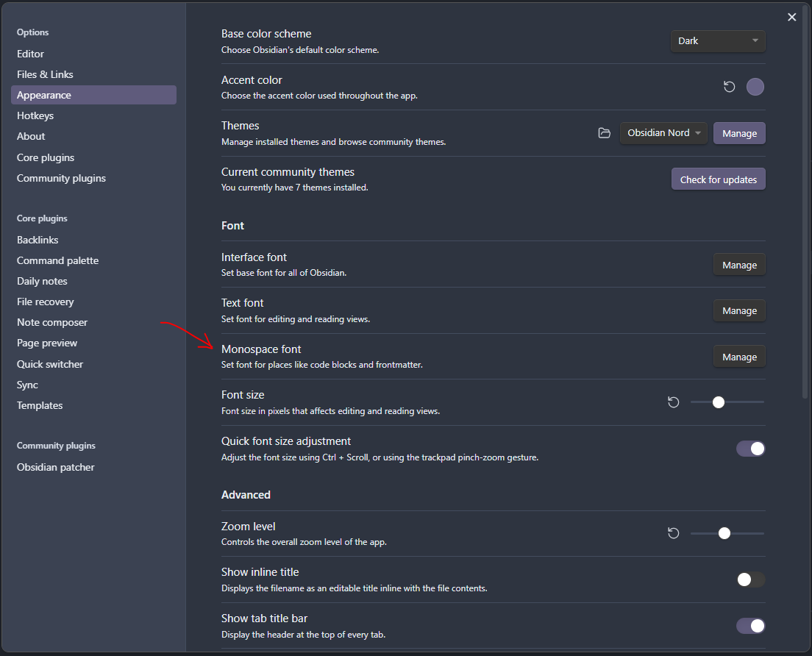Image resolution: width=812 pixels, height=656 pixels.
Task: Select the Appearance settings tab
Action: (x=93, y=95)
